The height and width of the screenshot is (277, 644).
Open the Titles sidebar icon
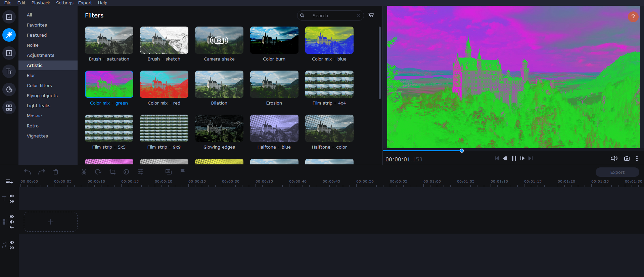coord(9,71)
